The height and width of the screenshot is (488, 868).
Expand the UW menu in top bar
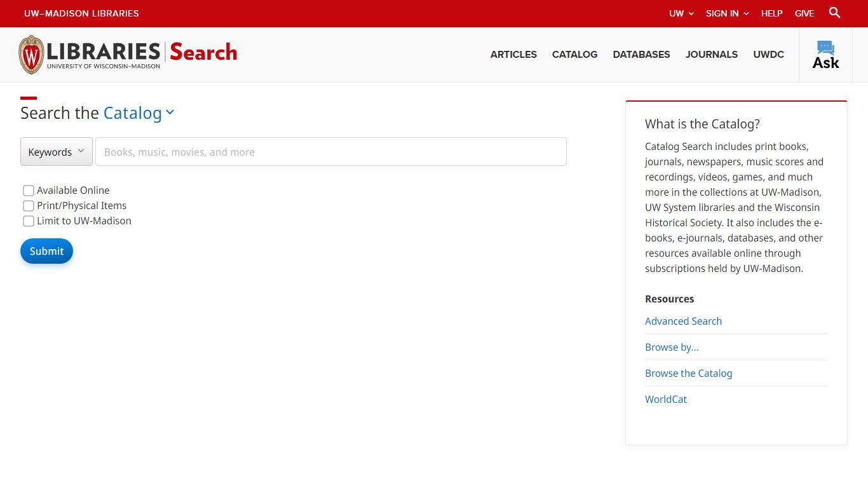click(681, 13)
